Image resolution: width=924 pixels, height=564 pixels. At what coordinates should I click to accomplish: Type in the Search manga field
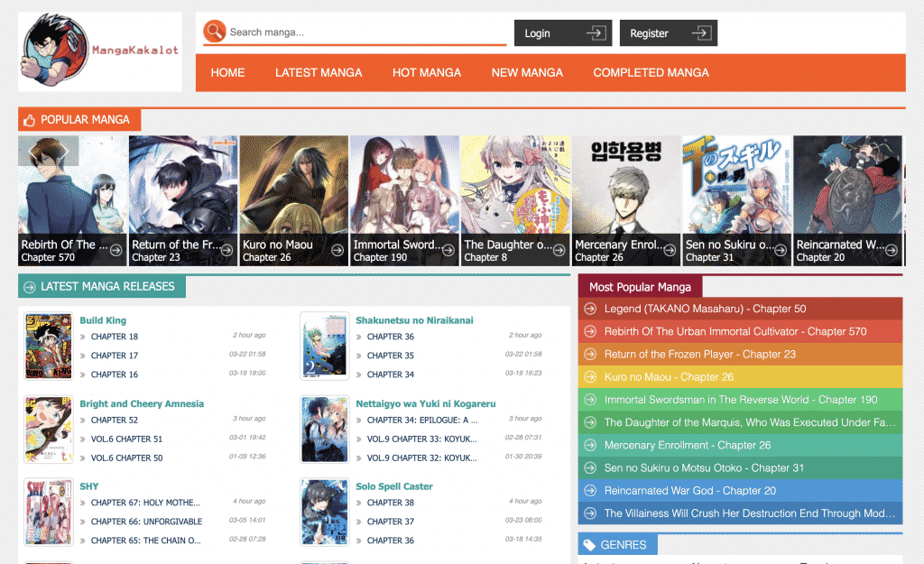click(361, 32)
